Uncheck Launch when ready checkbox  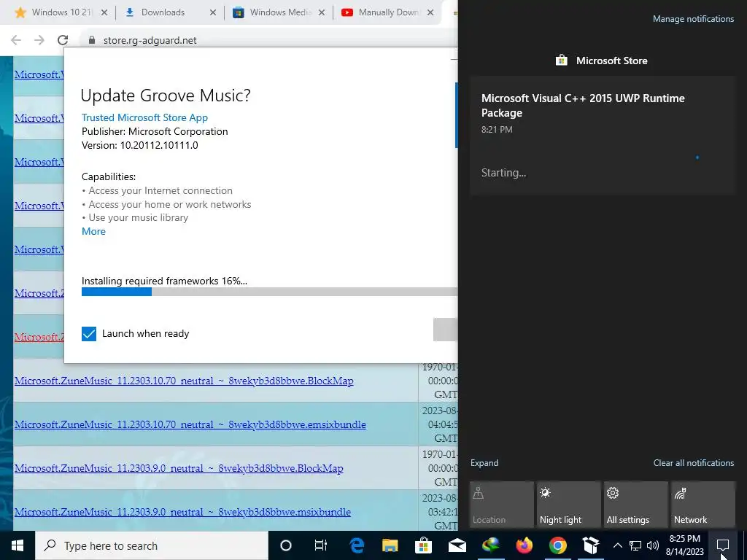coord(88,334)
